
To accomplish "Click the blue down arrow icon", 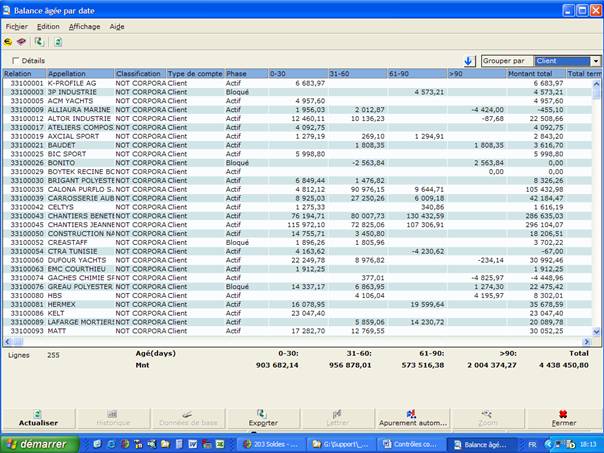I will [469, 61].
